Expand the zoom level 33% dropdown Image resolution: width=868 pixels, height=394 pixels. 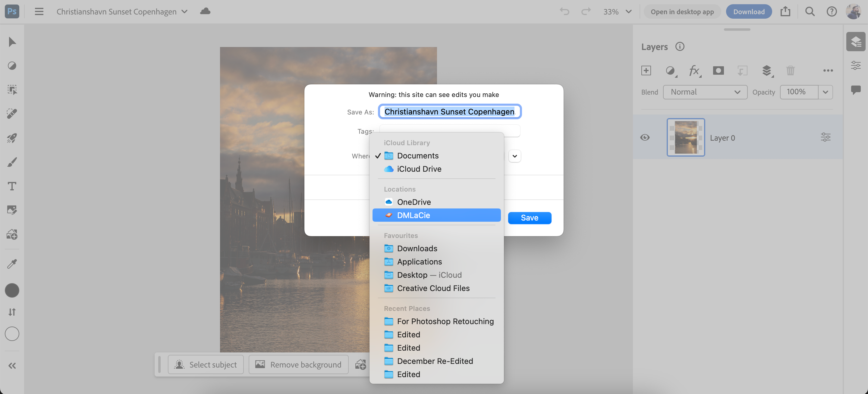click(628, 11)
